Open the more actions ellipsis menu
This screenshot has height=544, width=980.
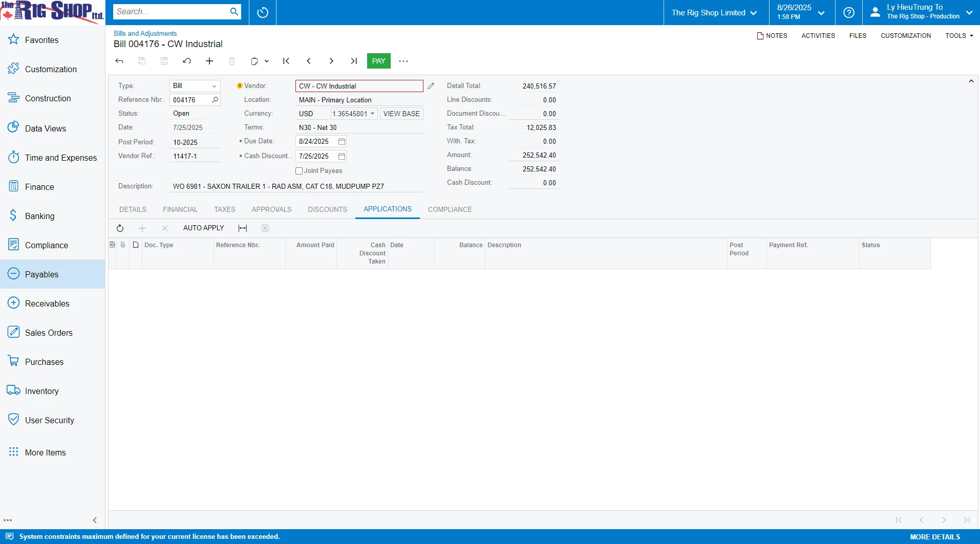[x=403, y=61]
